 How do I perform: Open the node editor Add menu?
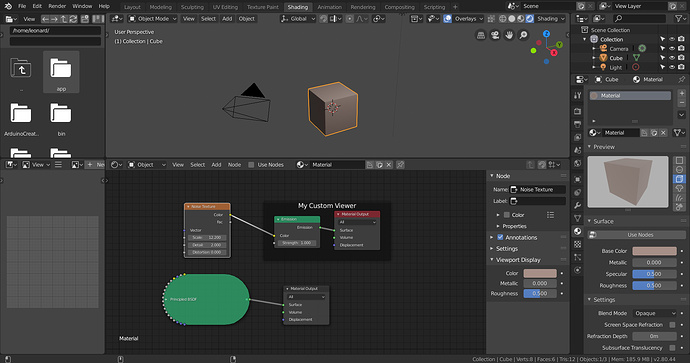pyautogui.click(x=216, y=165)
